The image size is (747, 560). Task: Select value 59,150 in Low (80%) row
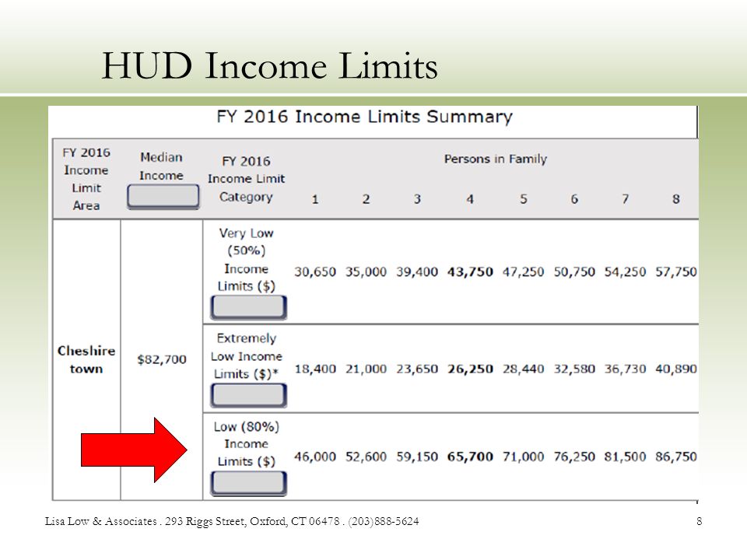[417, 457]
